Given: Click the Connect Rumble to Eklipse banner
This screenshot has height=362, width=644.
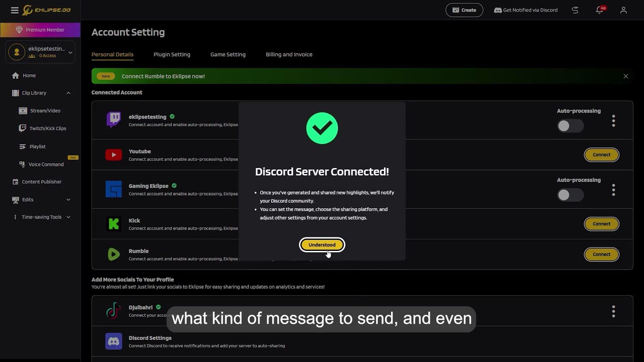Looking at the screenshot, I should (362, 76).
